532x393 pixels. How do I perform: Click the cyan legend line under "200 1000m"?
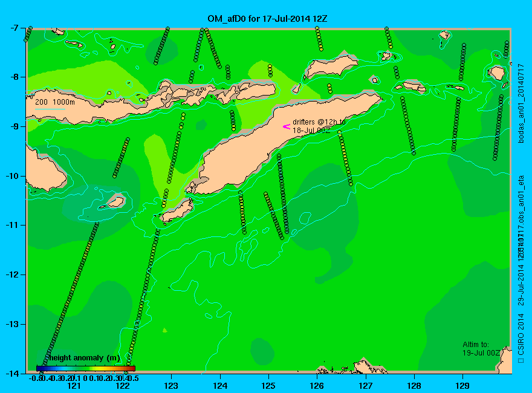click(x=50, y=109)
